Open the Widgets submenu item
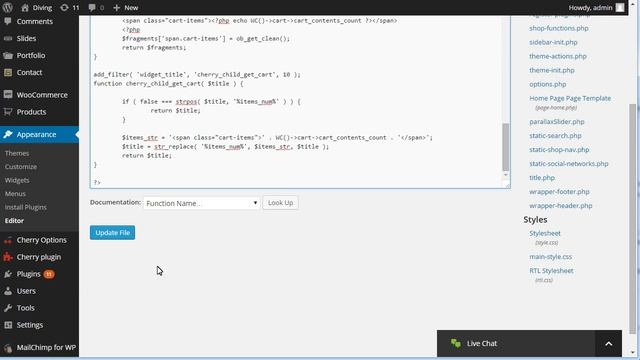Screen dimensions: 640x360 pos(17,180)
